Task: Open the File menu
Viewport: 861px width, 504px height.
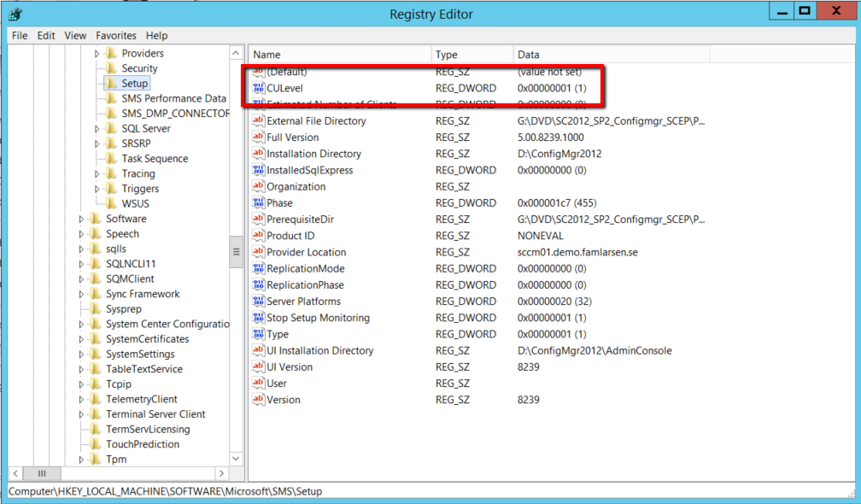Action: click(20, 36)
